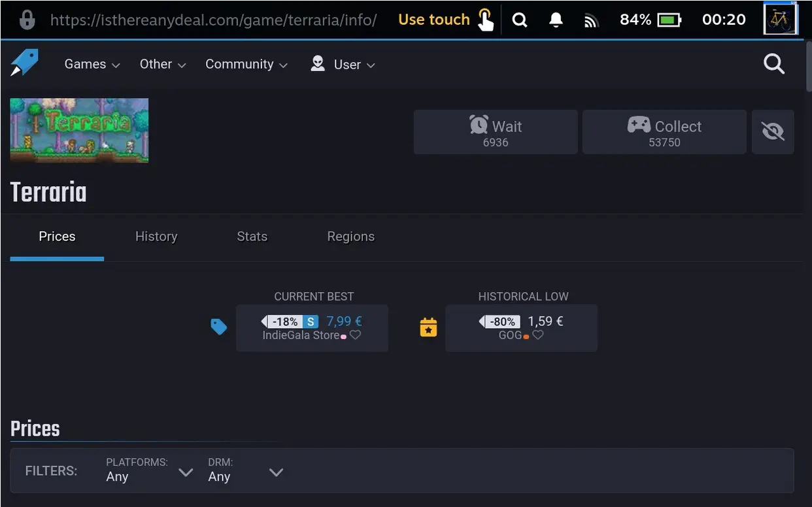This screenshot has height=507, width=812.
Task: Click the Terraria banner image
Action: [79, 130]
